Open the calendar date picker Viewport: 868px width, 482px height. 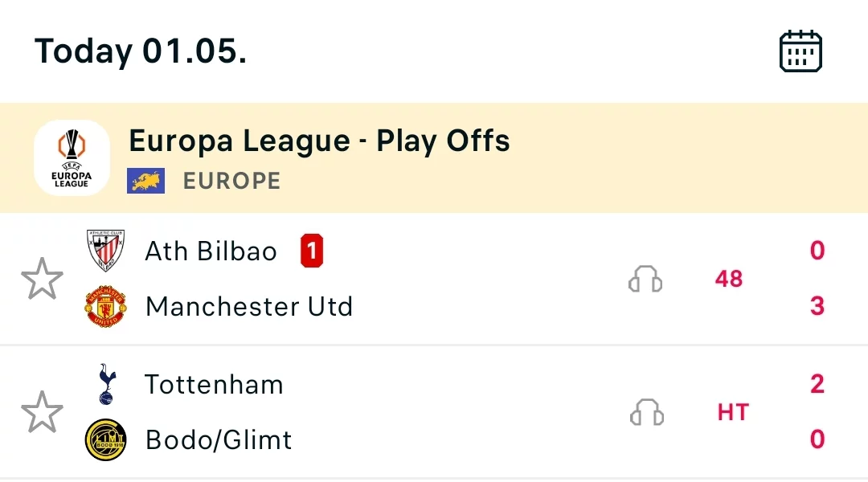tap(800, 51)
